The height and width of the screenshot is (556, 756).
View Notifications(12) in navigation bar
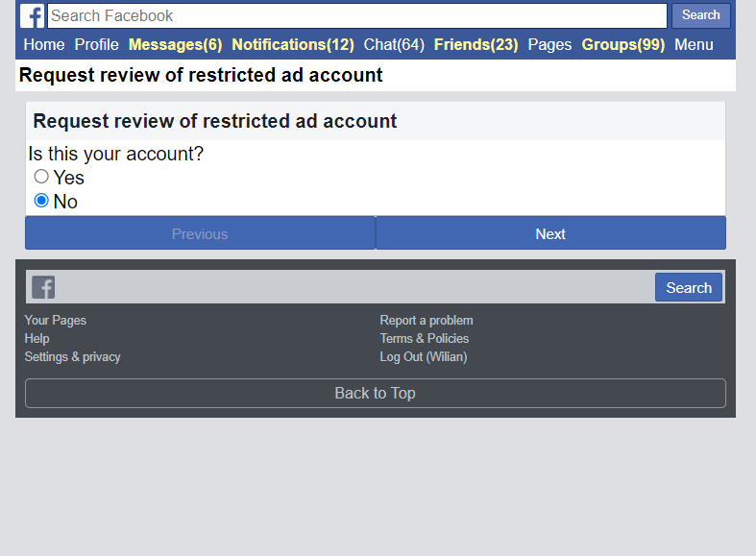293,44
